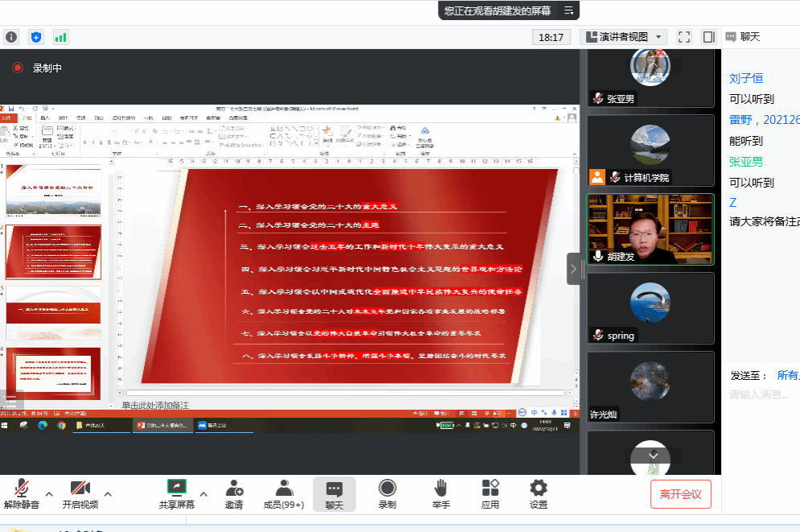Viewport: 800px width, 532px height.
Task: Click the 举手 raise hand icon
Action: tap(440, 493)
